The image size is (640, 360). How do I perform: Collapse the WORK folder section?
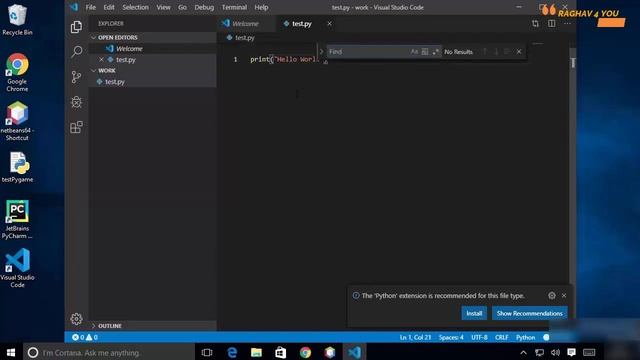[153, 71]
